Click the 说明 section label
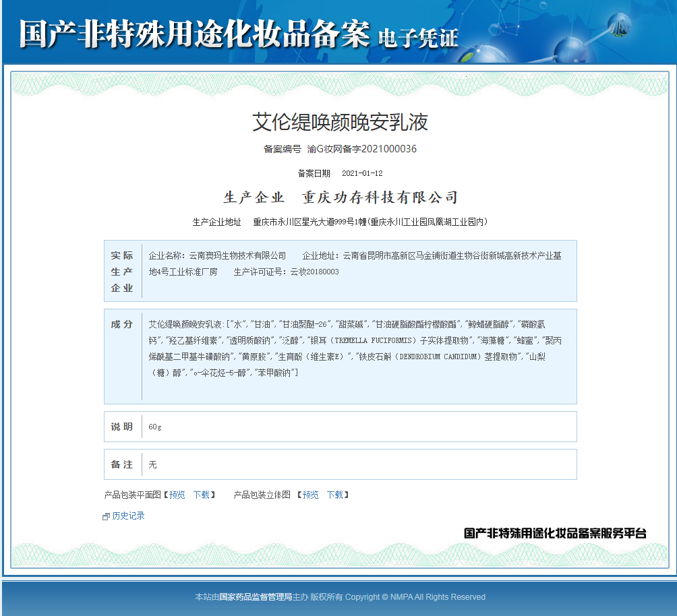Viewport: 677px width, 616px height. coord(122,427)
